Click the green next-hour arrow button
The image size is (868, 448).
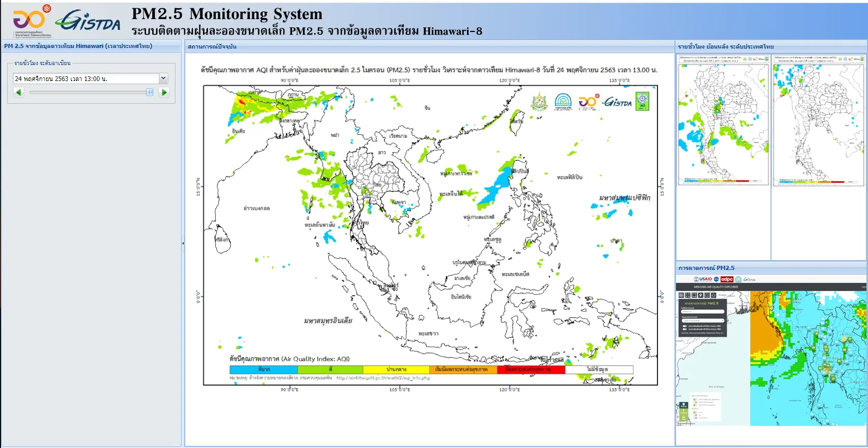click(164, 92)
